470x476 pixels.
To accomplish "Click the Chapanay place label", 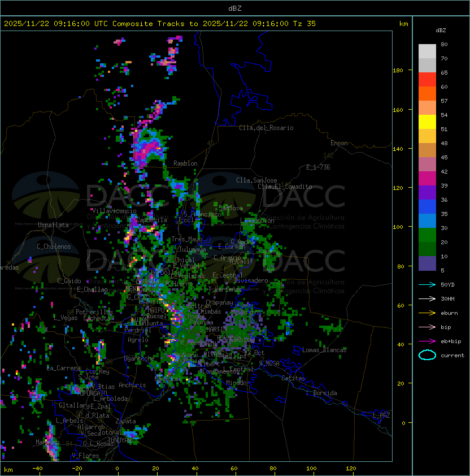I will pos(219,302).
